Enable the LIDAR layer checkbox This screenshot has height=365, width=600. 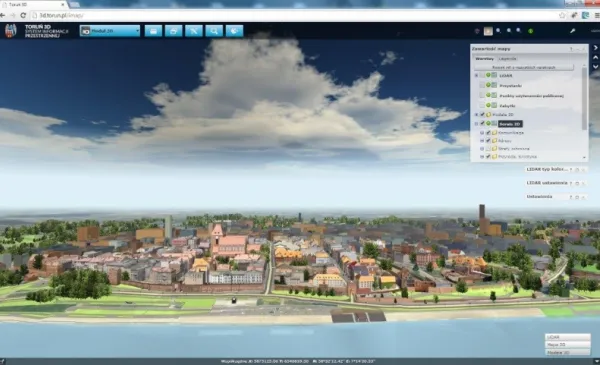[x=482, y=75]
